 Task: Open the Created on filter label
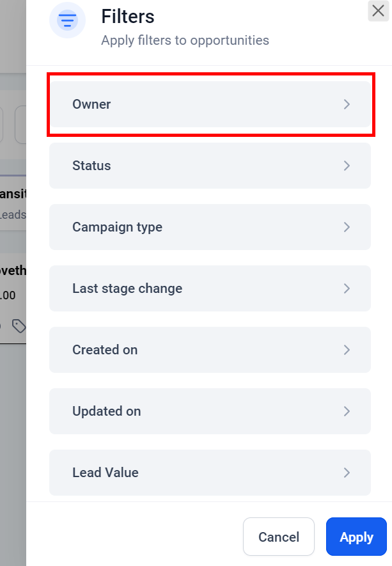coord(105,350)
